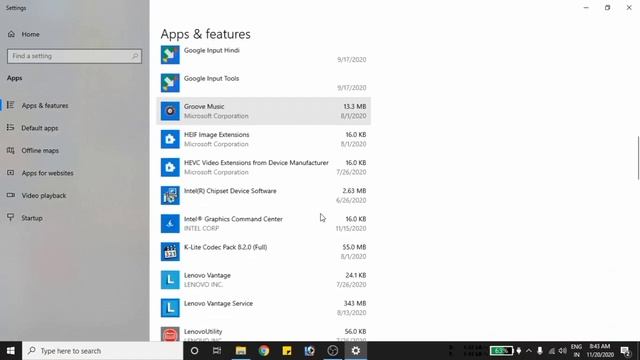This screenshot has height=360, width=640.
Task: Open the Windows Start menu
Action: tap(11, 351)
